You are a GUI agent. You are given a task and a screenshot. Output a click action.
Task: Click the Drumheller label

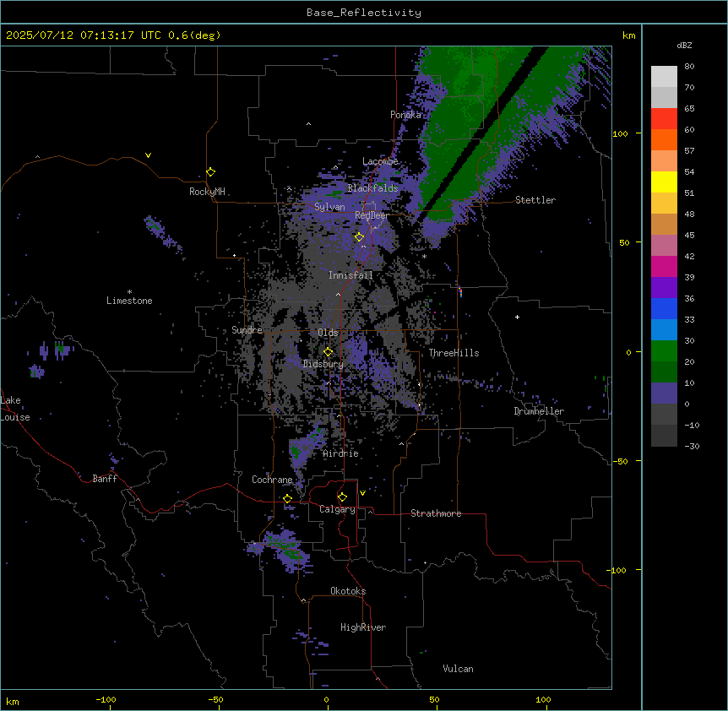[x=539, y=411]
